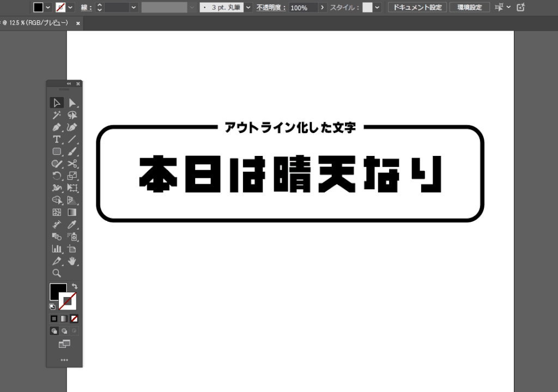
Task: Expand the opacity slider arrow next to 100%
Action: 322,7
